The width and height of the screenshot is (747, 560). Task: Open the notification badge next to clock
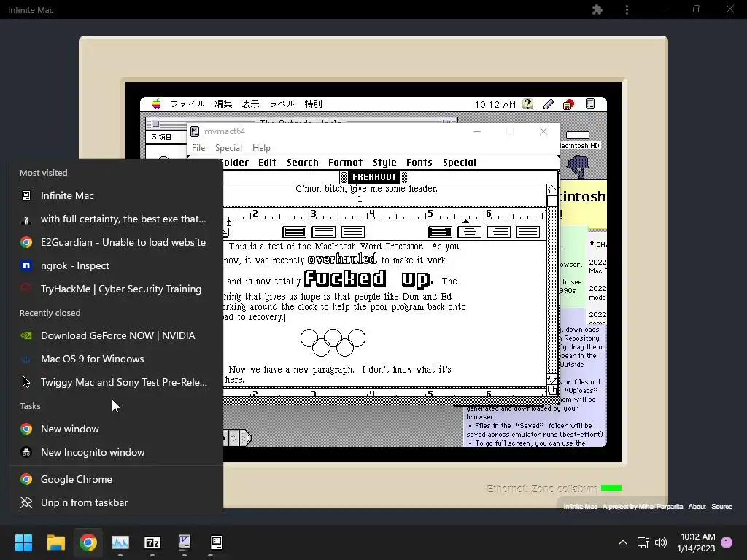[727, 542]
